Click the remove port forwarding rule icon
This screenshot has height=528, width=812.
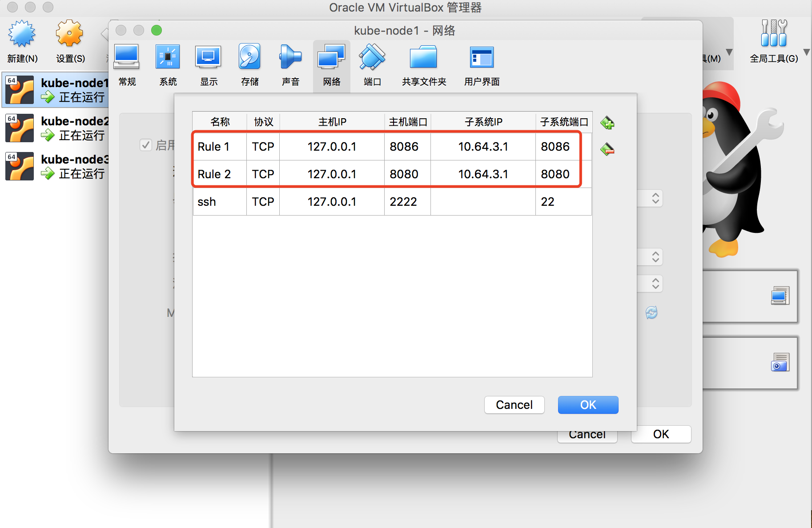click(607, 149)
